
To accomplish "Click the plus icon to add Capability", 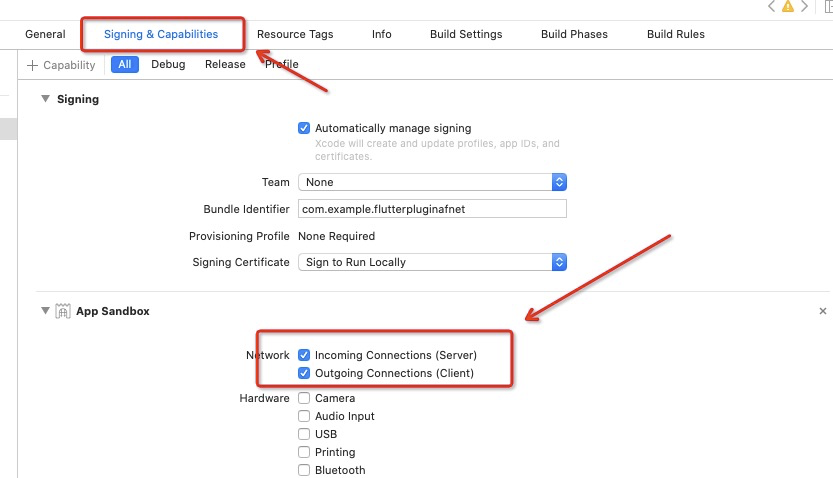I will [x=32, y=65].
